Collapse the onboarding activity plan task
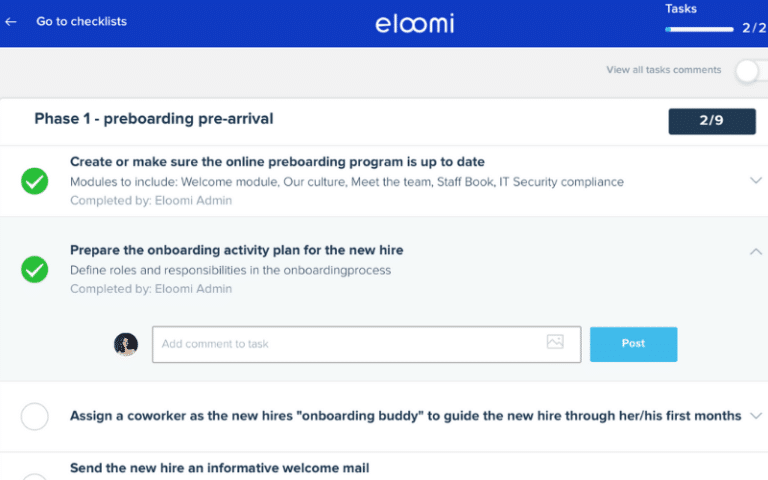The height and width of the screenshot is (480, 768). click(756, 252)
